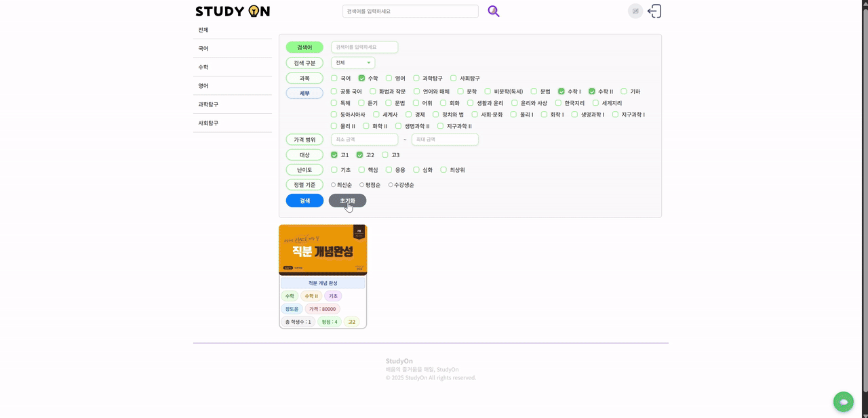
Task: Check the 비문학(독서) checkbox
Action: [x=488, y=91]
